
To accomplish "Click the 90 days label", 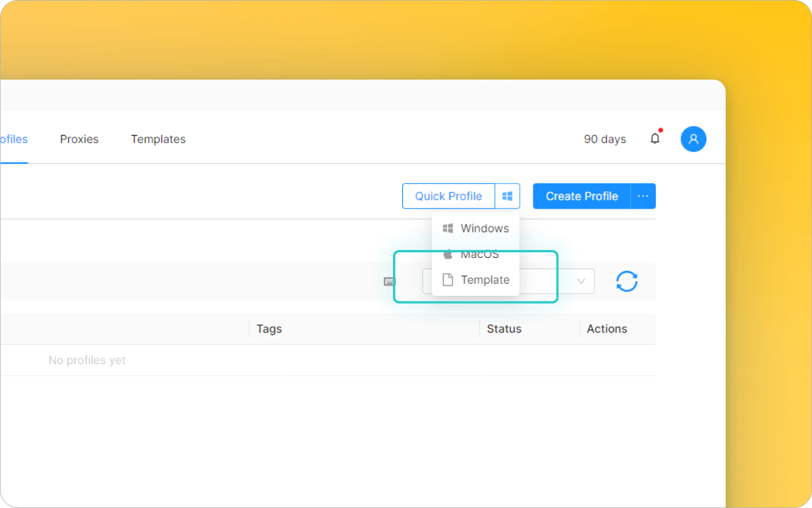I will (x=605, y=139).
